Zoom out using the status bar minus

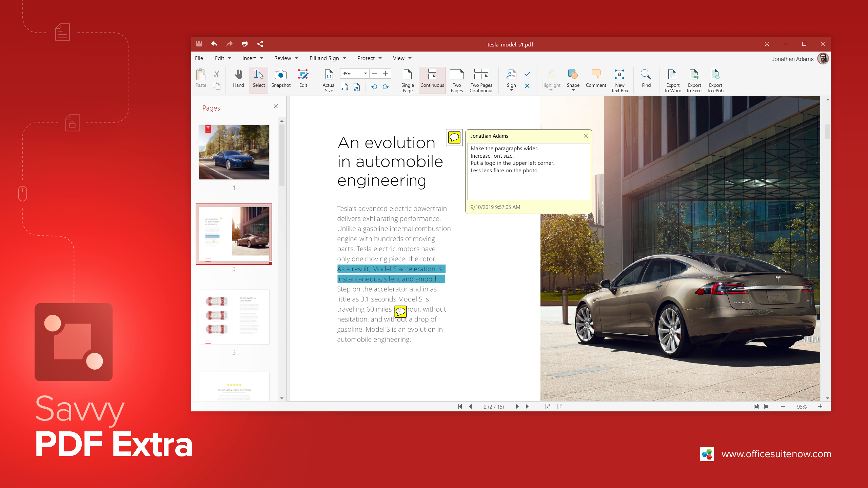pyautogui.click(x=783, y=406)
